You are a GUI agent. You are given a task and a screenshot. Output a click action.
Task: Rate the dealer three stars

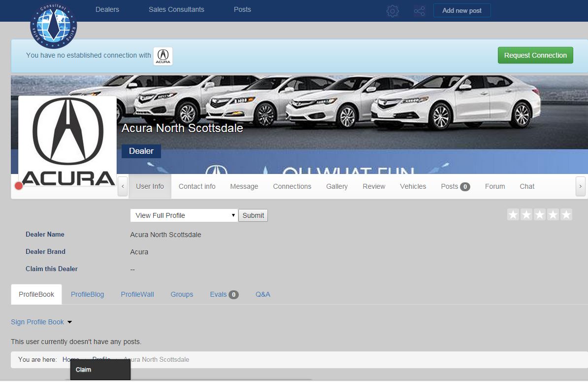pyautogui.click(x=540, y=214)
